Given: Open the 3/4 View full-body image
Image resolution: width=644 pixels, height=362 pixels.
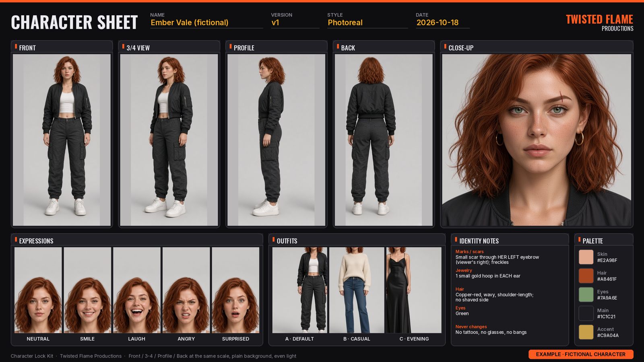Looking at the screenshot, I should (169, 140).
